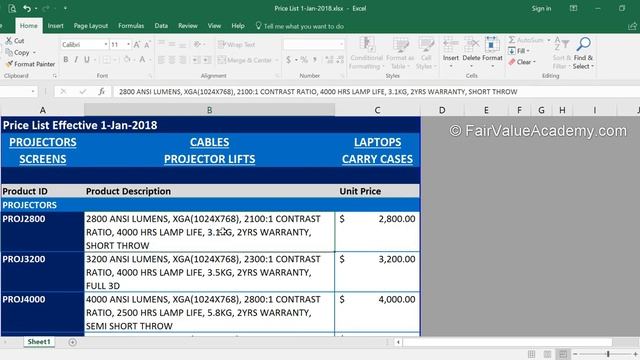Select the PROJ3200 product ID cell

click(42, 271)
